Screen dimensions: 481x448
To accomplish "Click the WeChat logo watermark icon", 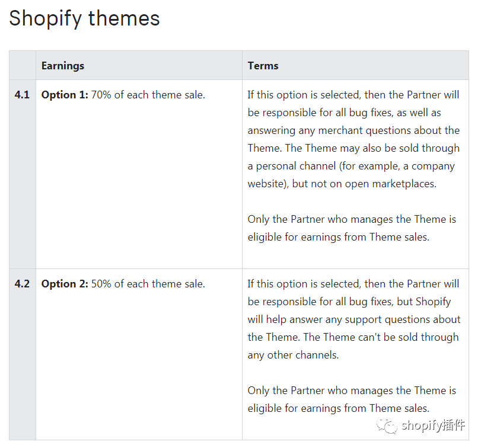I will click(x=388, y=425).
